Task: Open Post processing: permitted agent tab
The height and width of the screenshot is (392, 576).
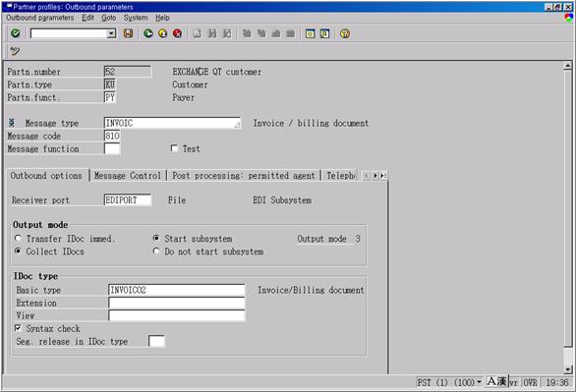Action: point(244,176)
